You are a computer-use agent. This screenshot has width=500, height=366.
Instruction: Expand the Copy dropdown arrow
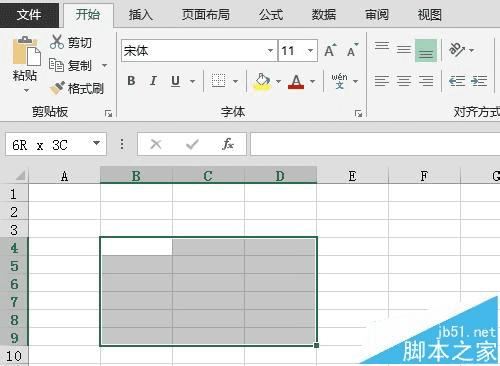coord(105,65)
